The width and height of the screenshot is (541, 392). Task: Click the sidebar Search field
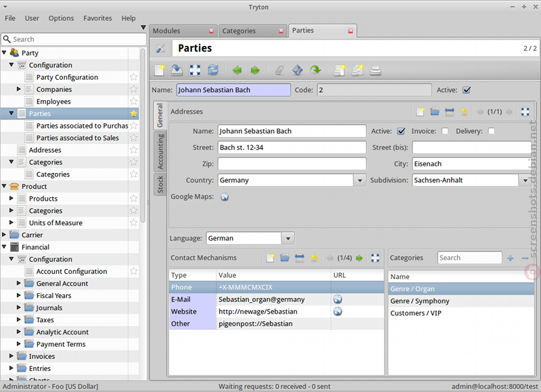click(74, 39)
